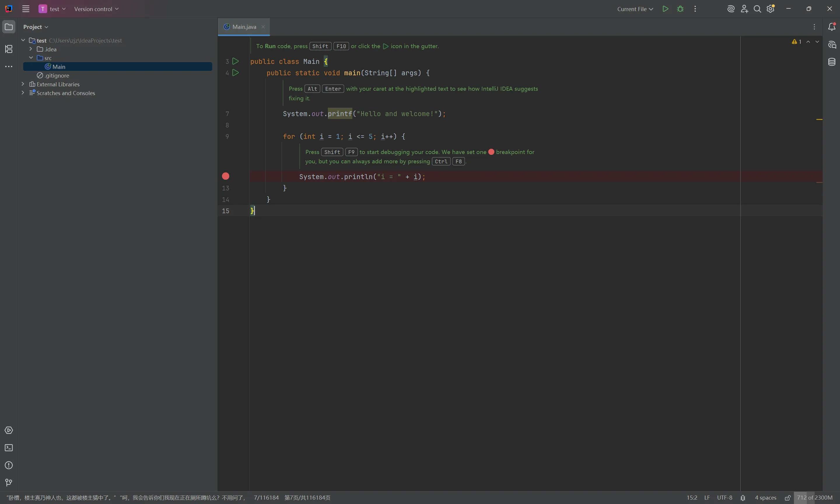
Task: Open the AI completion status bar icon
Action: pyautogui.click(x=743, y=498)
